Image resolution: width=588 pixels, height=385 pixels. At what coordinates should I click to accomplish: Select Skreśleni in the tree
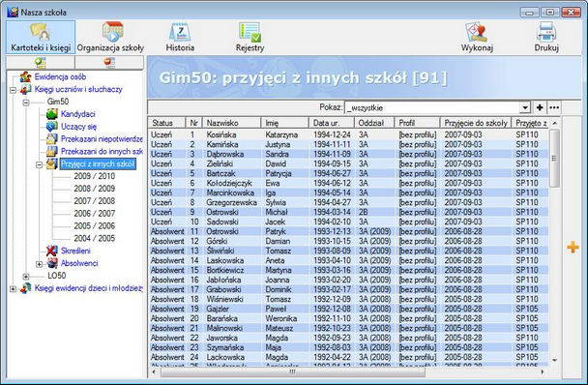pos(75,251)
